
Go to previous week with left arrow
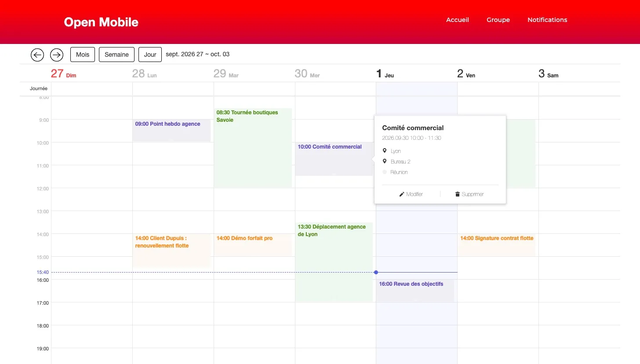37,55
